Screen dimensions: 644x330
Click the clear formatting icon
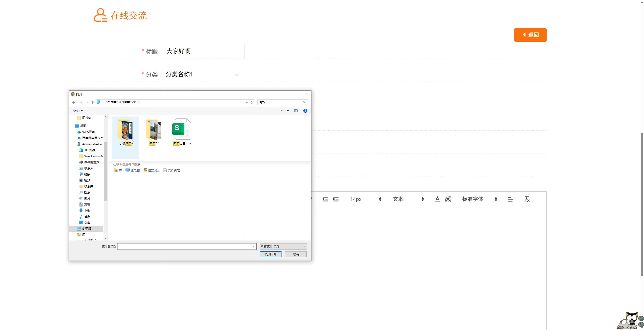(527, 199)
